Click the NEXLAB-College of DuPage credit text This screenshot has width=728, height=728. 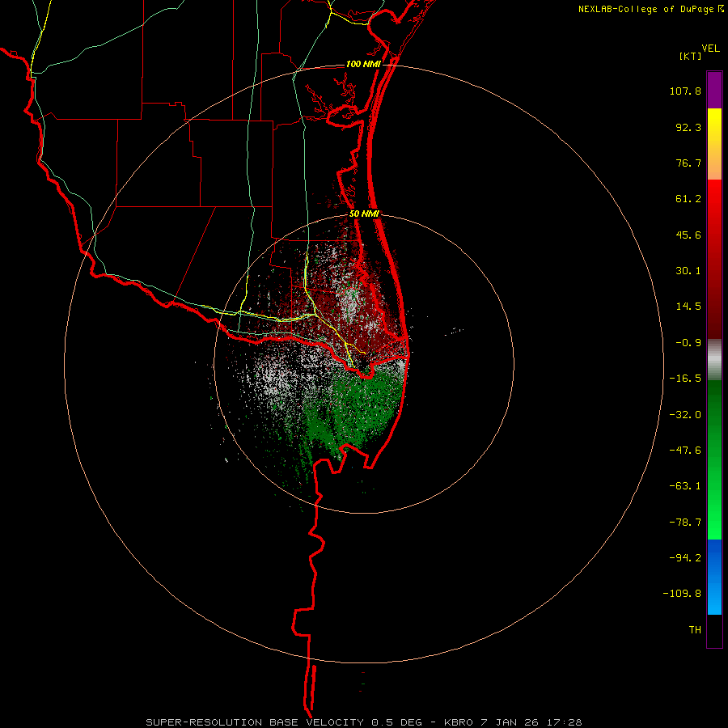[x=650, y=9]
